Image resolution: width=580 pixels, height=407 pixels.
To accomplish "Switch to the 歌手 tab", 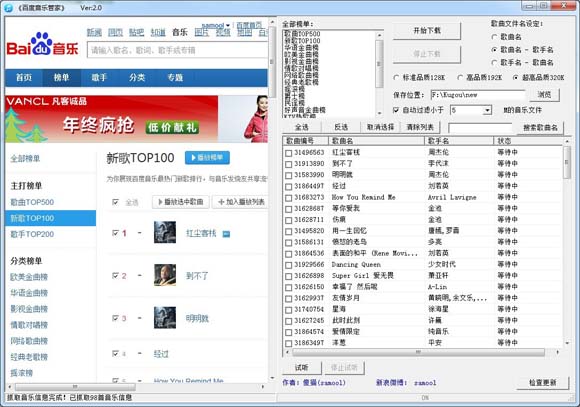I will pos(99,78).
